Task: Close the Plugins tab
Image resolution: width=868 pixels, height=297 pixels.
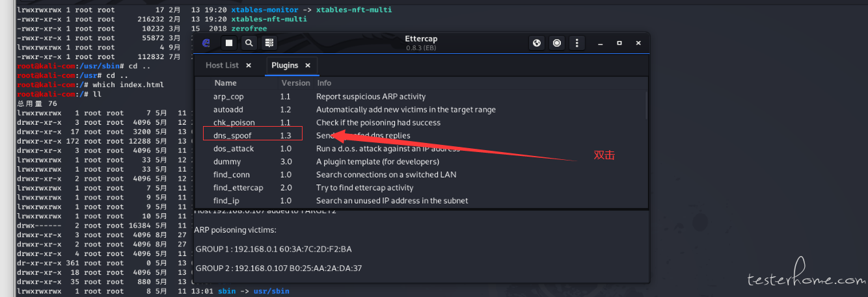Action: click(x=308, y=66)
